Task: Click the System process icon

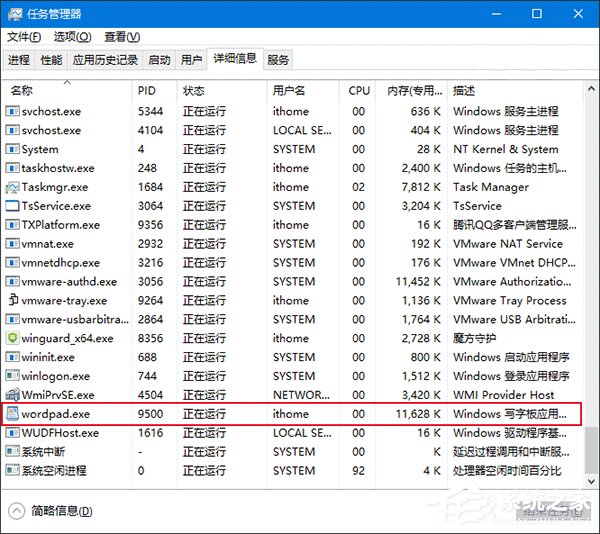Action: 12,149
